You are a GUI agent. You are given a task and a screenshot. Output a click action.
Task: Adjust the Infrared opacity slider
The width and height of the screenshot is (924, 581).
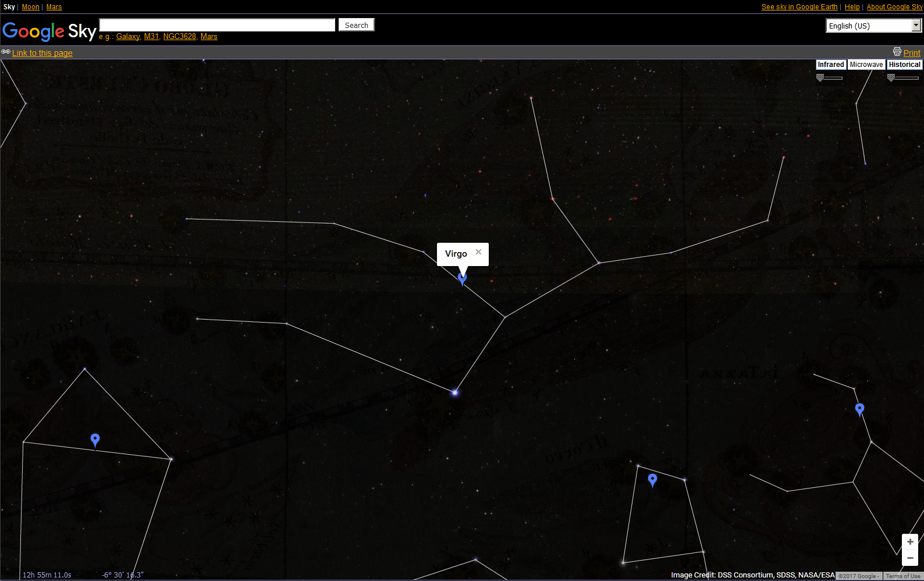tap(829, 77)
